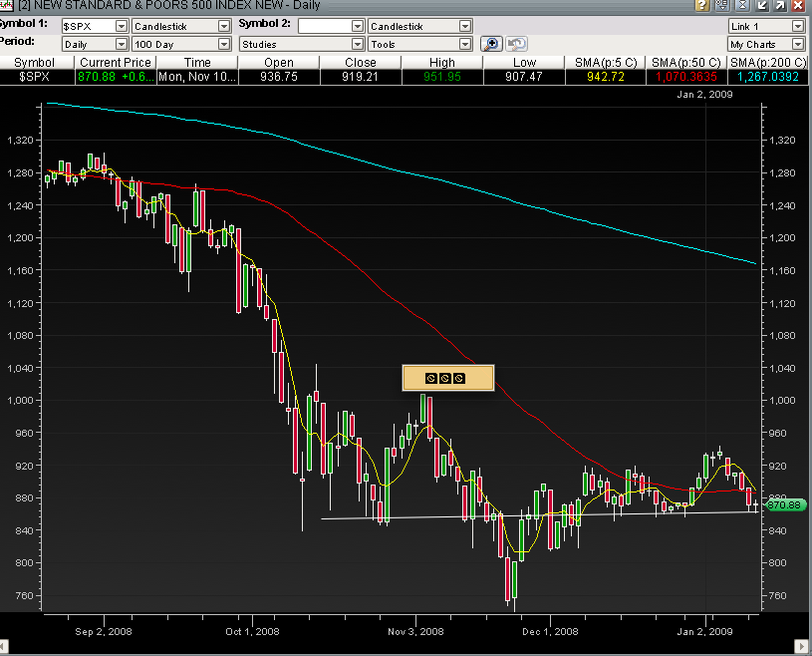The width and height of the screenshot is (812, 656).
Task: Expand the Link 1 dropdown
Action: [x=797, y=26]
